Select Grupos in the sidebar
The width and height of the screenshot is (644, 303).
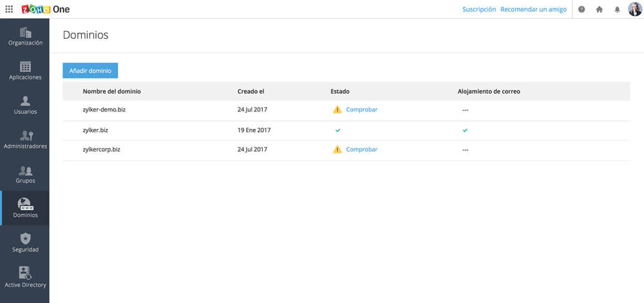pos(25,174)
